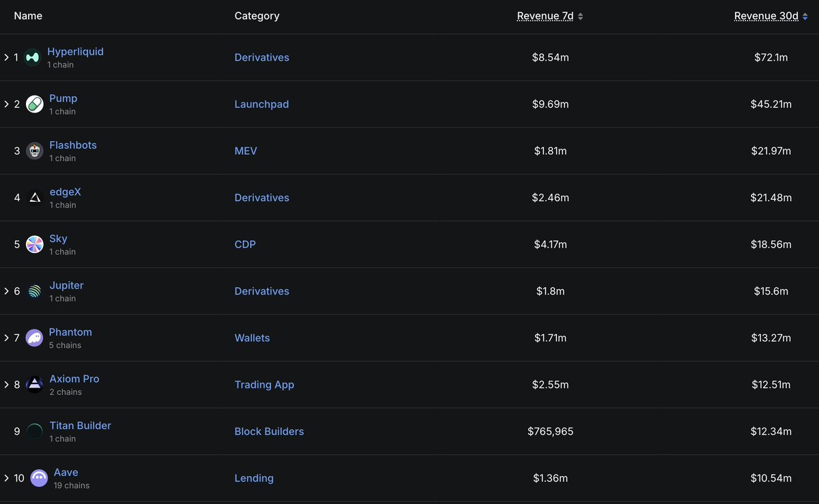Viewport: 819px width, 504px height.
Task: Open the Block Builders category link
Action: point(269,432)
